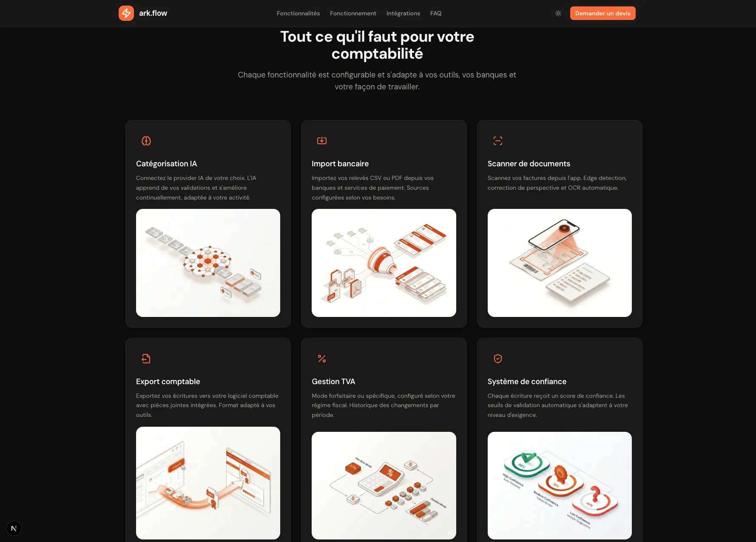The width and height of the screenshot is (756, 542).
Task: Click the Gestion TVA calculator illustration
Action: click(x=384, y=485)
